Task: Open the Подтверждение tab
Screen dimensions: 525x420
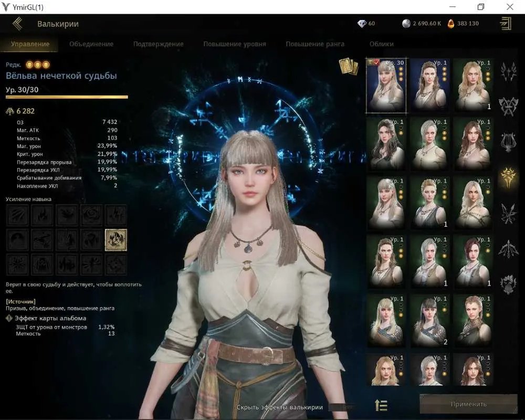Action: pyautogui.click(x=159, y=44)
